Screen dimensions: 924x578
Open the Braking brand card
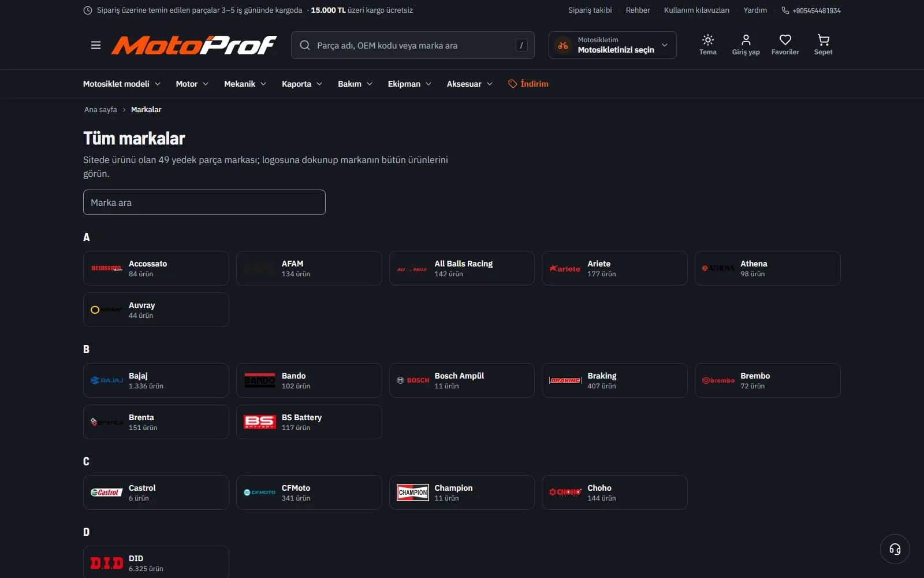614,380
